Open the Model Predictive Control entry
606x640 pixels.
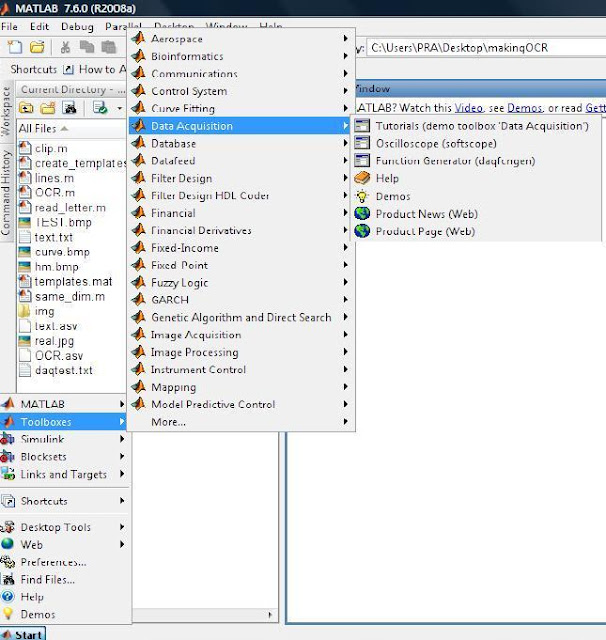240,404
